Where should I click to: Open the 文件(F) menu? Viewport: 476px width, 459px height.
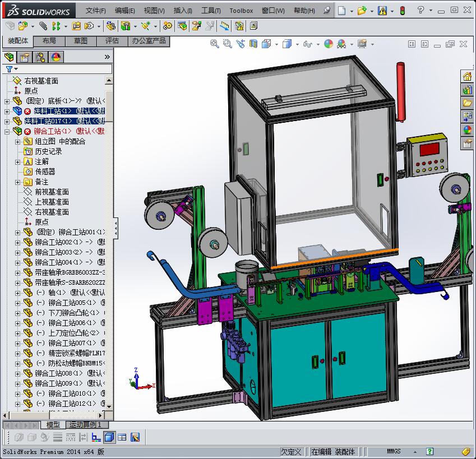(96, 11)
